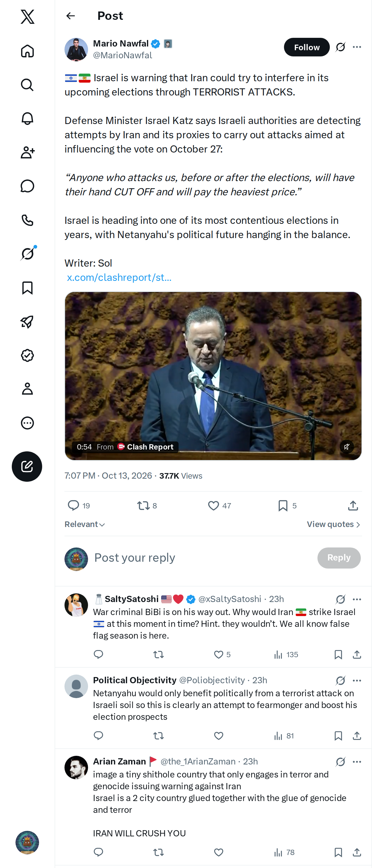Go back with the arrow icon

point(70,16)
